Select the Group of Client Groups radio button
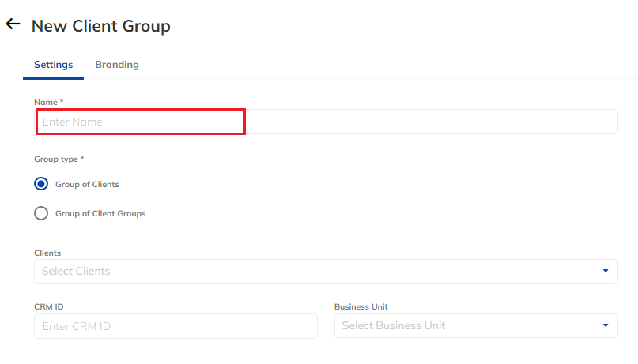 pos(41,213)
